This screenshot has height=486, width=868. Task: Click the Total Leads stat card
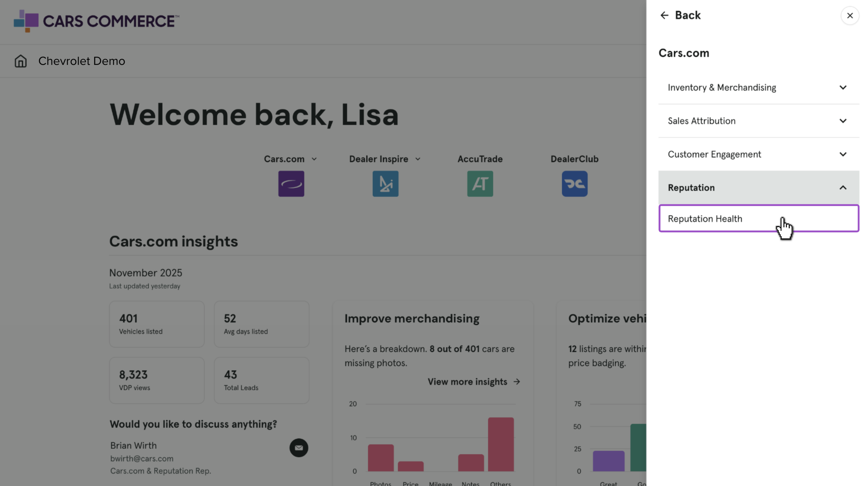pos(261,380)
